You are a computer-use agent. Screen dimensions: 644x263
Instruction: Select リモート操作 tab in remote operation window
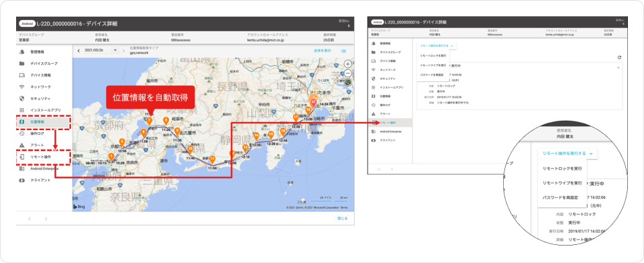[389, 123]
